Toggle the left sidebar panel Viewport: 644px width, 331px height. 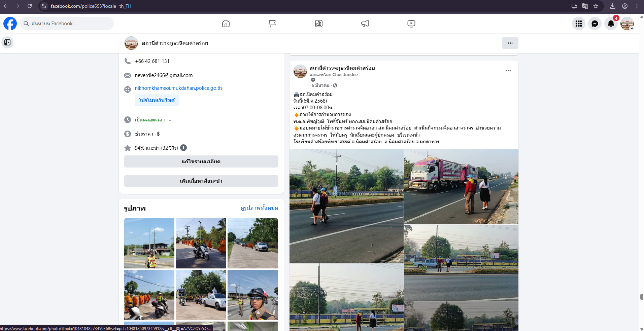7,42
